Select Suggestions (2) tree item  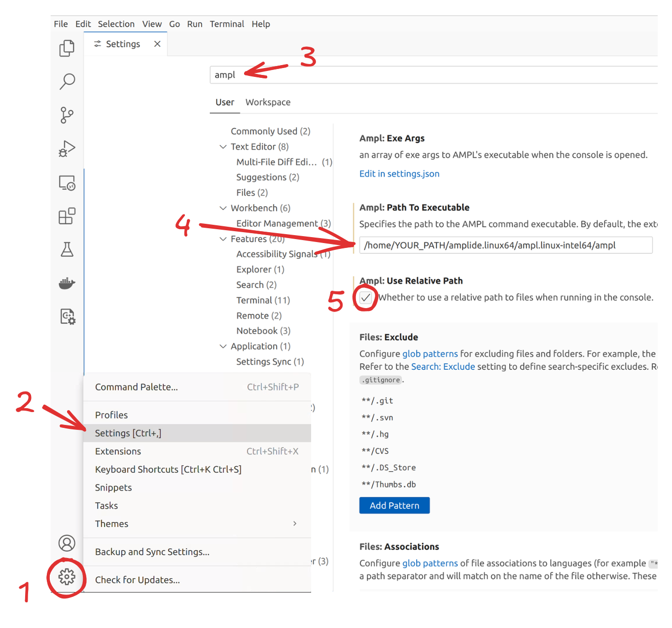[x=268, y=177]
